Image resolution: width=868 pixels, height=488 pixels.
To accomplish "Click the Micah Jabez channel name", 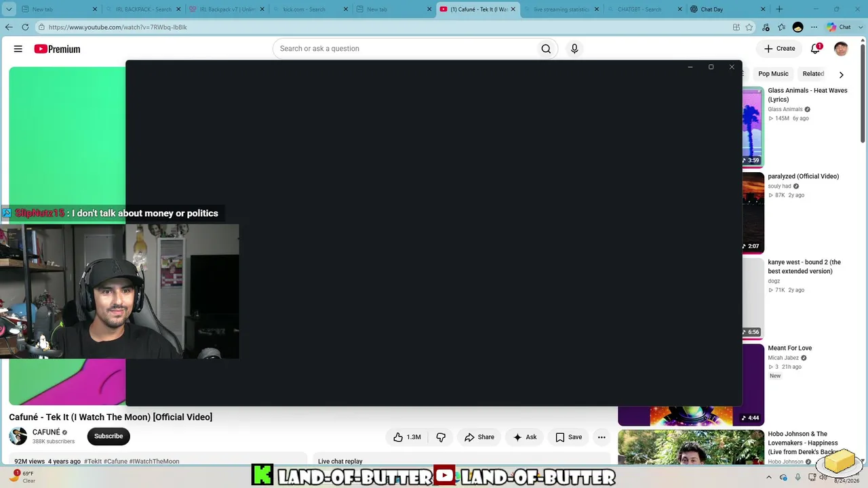I will pyautogui.click(x=783, y=358).
